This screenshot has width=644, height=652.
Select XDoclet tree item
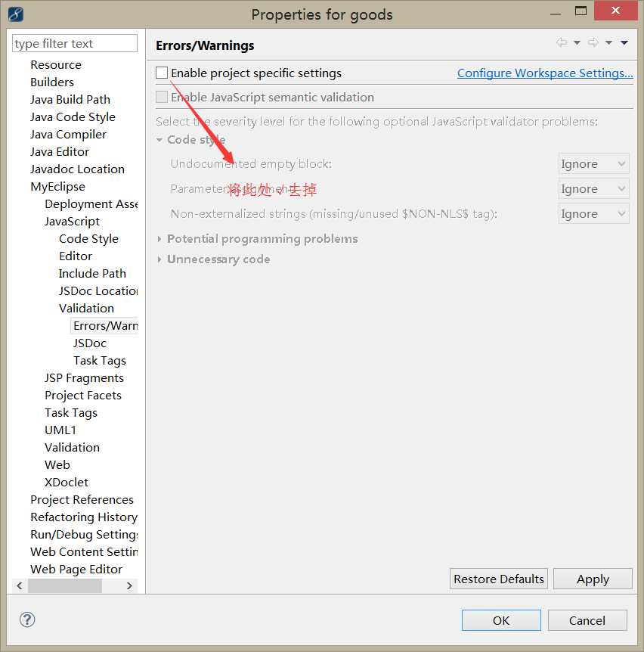tap(67, 483)
